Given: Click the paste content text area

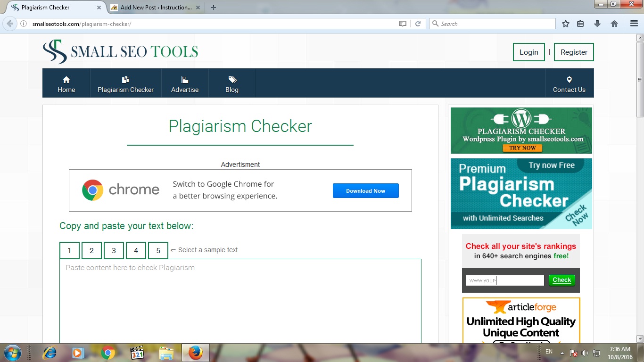Looking at the screenshot, I should [240, 301].
